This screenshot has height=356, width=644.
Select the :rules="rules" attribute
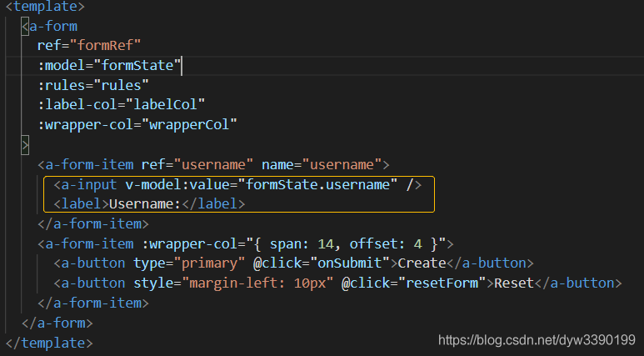(x=92, y=85)
